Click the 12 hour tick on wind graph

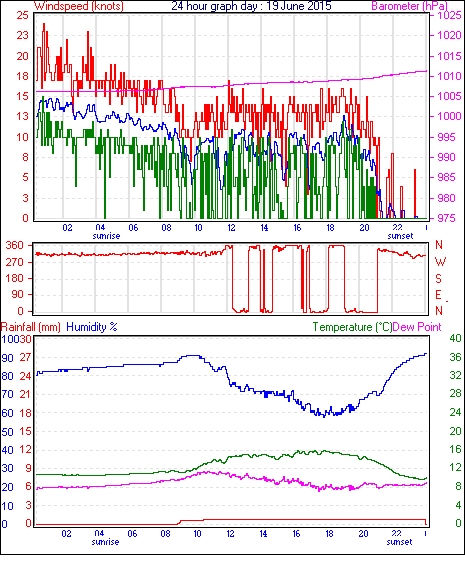click(231, 228)
